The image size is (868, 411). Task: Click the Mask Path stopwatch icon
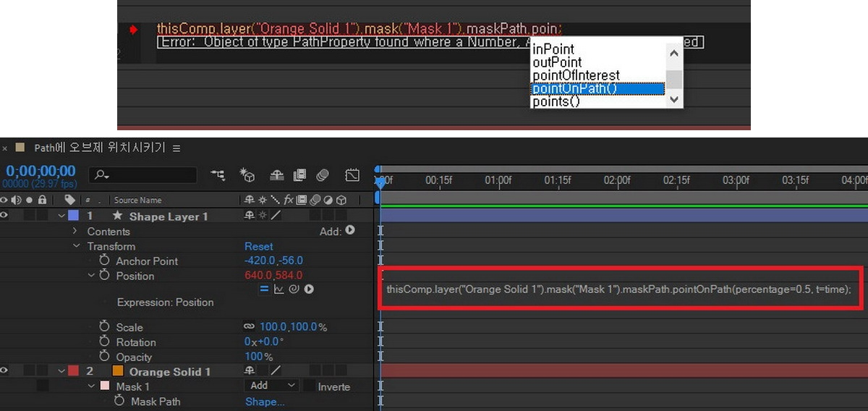(x=119, y=401)
